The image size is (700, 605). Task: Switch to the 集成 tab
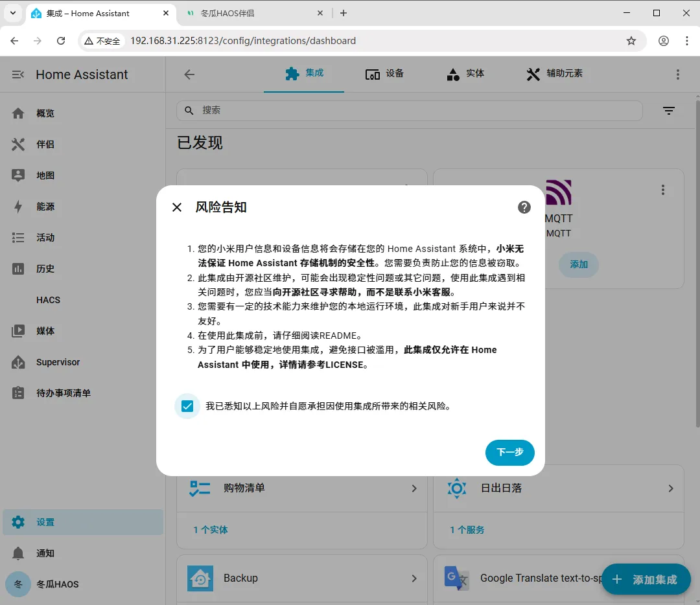[x=304, y=74]
